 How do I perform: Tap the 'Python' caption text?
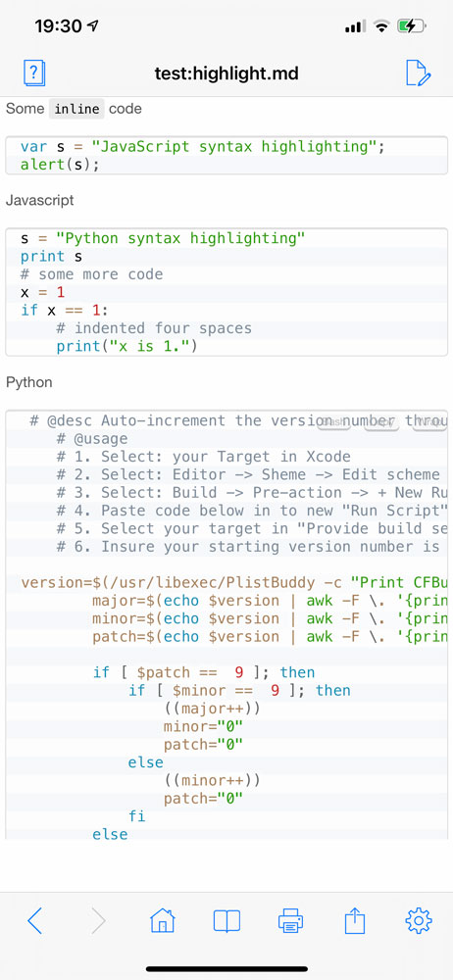pos(28,382)
